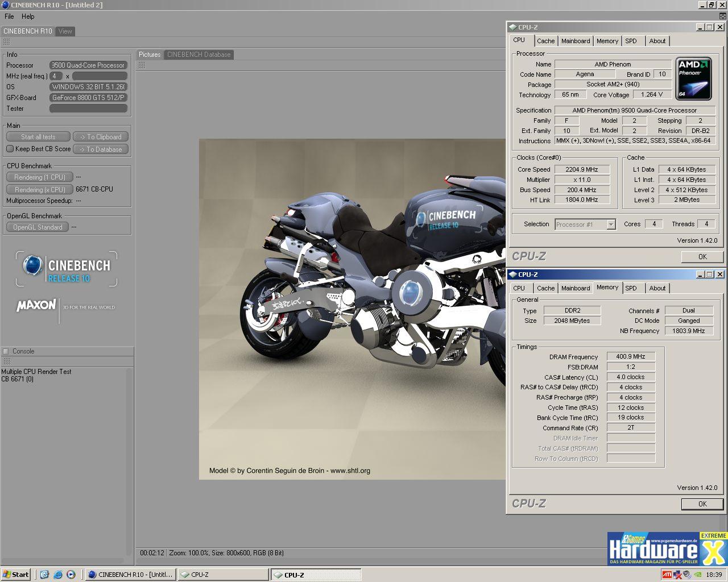Click the AMD Phenom(tm) 9500 specification text
The height and width of the screenshot is (582, 728).
tap(635, 110)
